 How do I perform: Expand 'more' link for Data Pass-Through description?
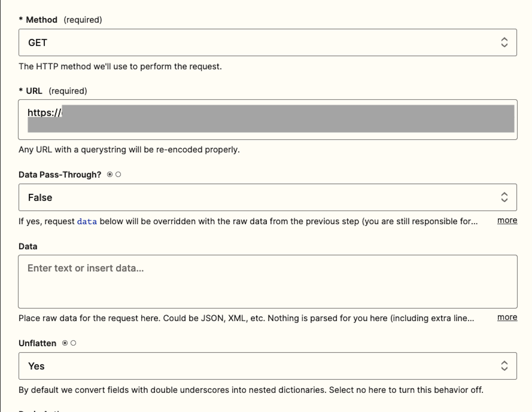[507, 220]
